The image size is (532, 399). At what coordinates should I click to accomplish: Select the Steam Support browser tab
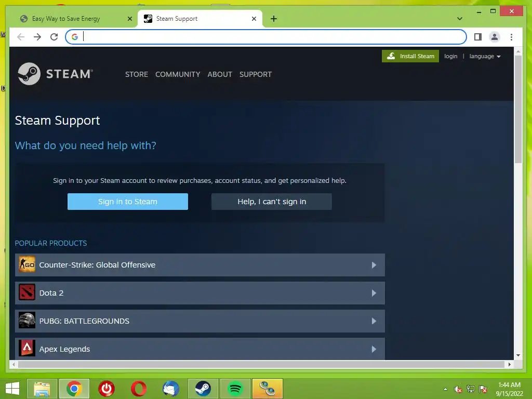point(200,19)
